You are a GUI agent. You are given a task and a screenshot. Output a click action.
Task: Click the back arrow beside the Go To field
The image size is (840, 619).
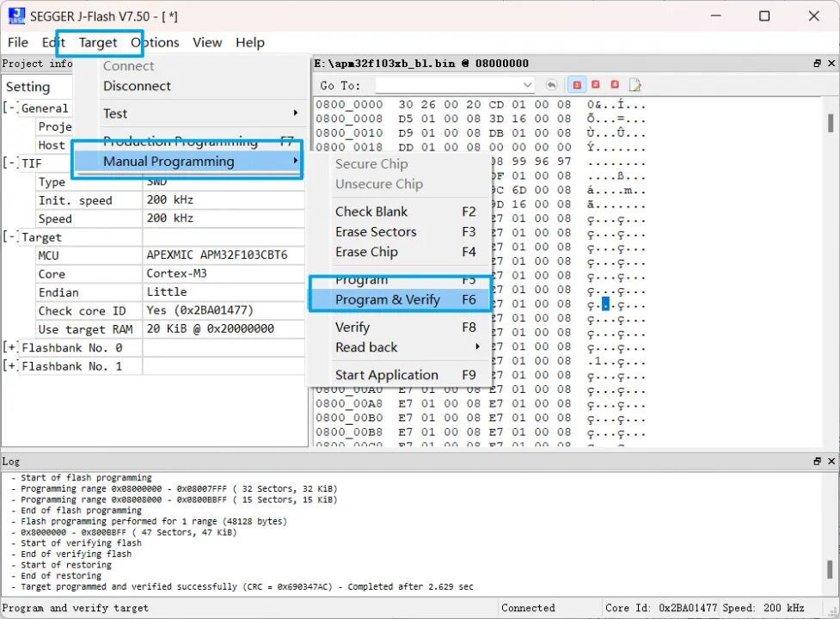[x=552, y=84]
